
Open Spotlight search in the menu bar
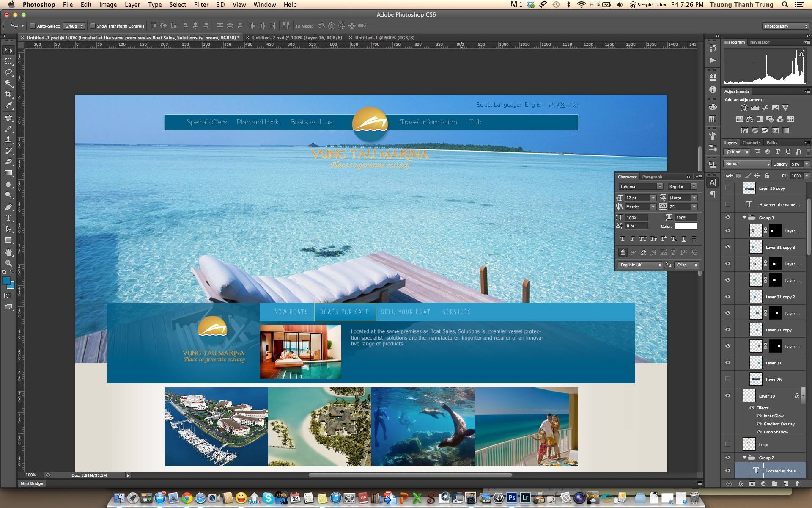pyautogui.click(x=785, y=5)
